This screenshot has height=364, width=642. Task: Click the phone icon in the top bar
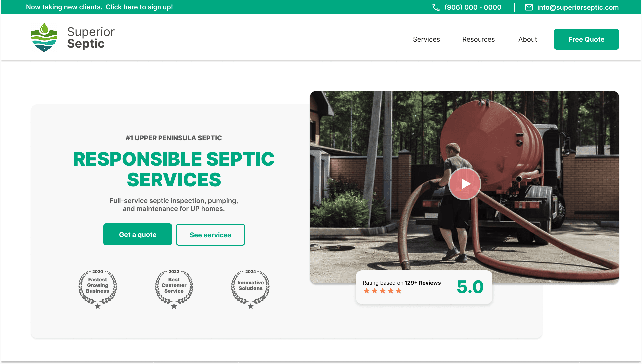tap(436, 7)
